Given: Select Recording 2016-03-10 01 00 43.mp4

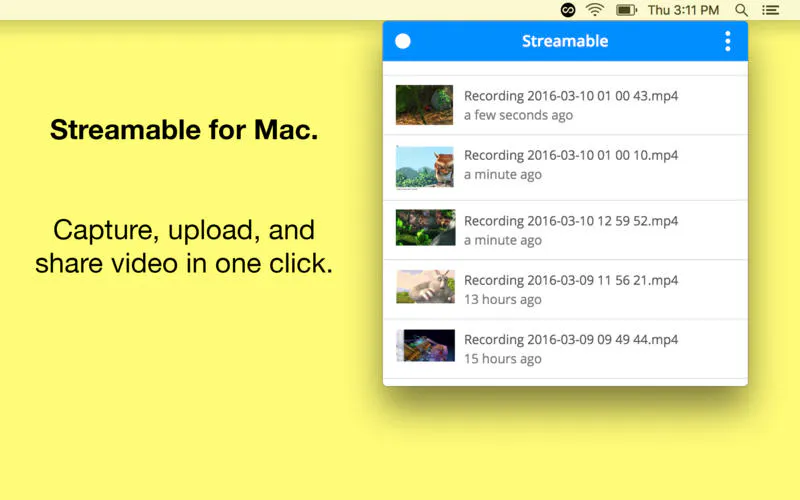Looking at the screenshot, I should pyautogui.click(x=571, y=95).
